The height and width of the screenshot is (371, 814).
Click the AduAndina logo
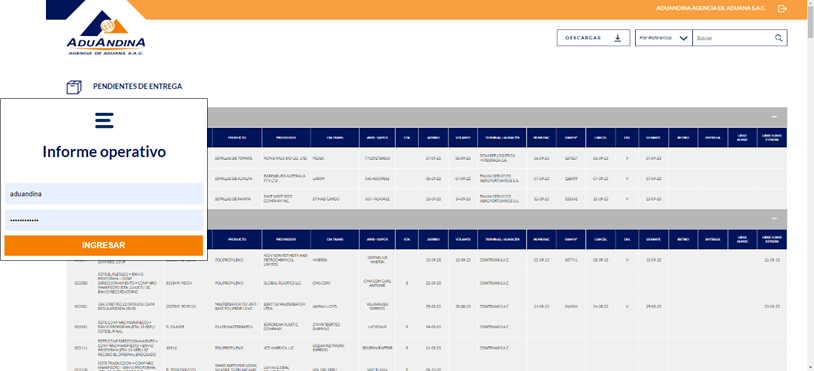coord(106,33)
